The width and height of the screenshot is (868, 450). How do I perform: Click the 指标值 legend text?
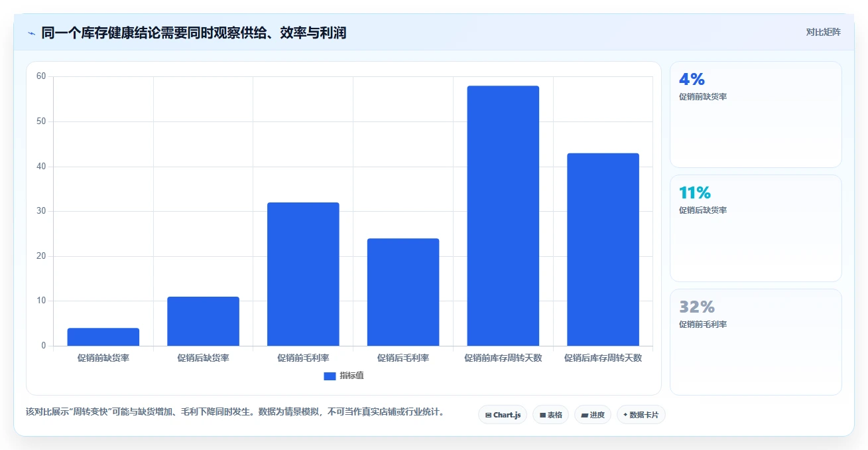(351, 376)
